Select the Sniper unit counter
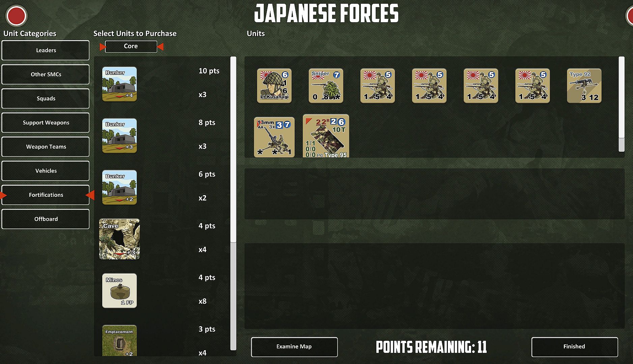 (326, 86)
